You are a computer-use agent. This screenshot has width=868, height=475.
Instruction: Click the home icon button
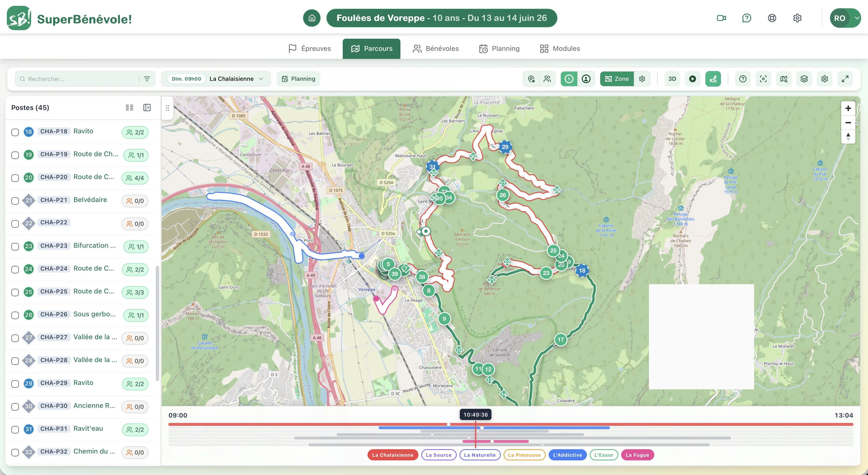point(312,18)
